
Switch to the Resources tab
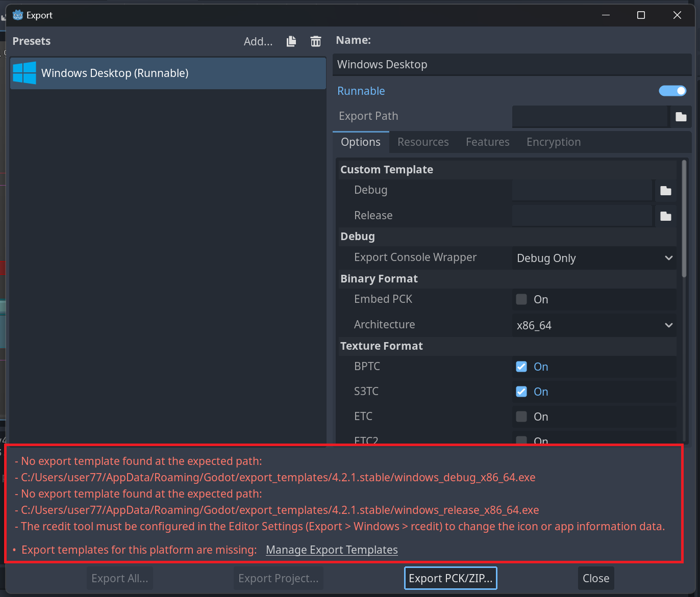tap(423, 142)
